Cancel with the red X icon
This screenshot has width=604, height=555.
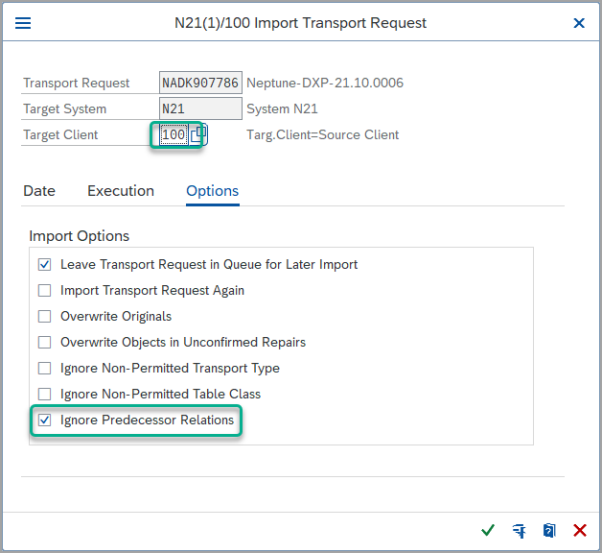[581, 532]
